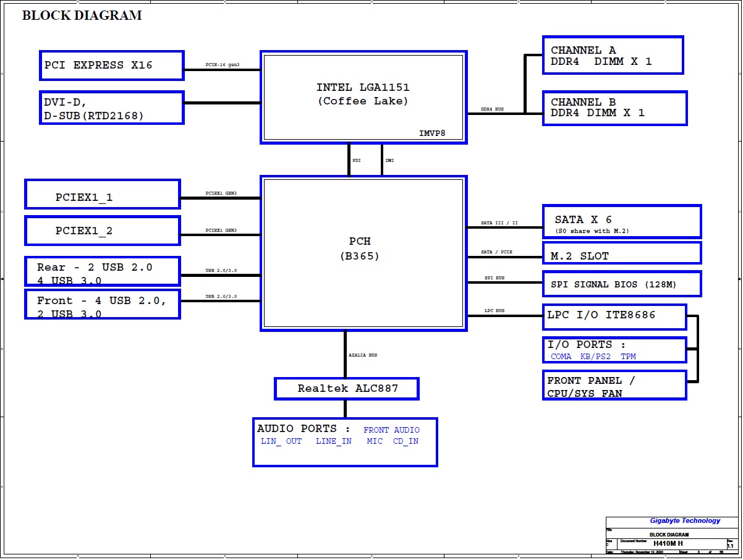Click the DDR4 BUS label
Viewport: 743px width, 560px height.
tap(493, 109)
